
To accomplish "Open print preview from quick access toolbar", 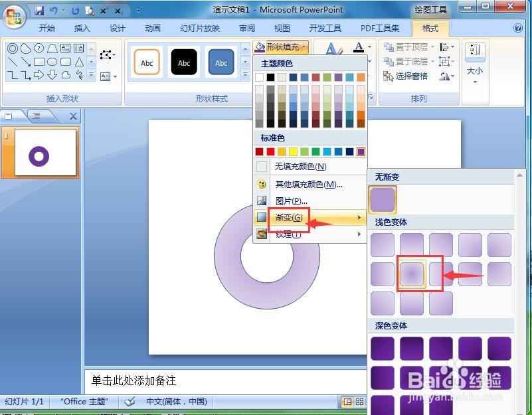I will pyautogui.click(x=90, y=11).
